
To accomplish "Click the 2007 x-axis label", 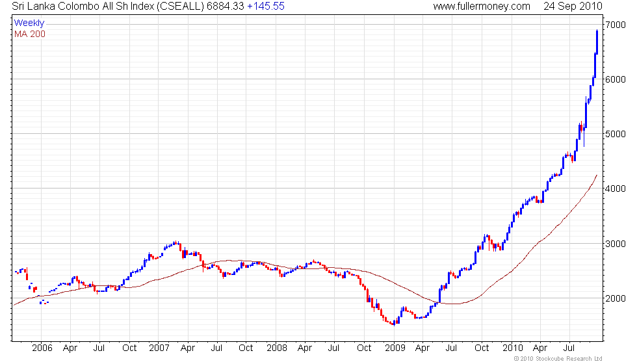I will [x=159, y=348].
